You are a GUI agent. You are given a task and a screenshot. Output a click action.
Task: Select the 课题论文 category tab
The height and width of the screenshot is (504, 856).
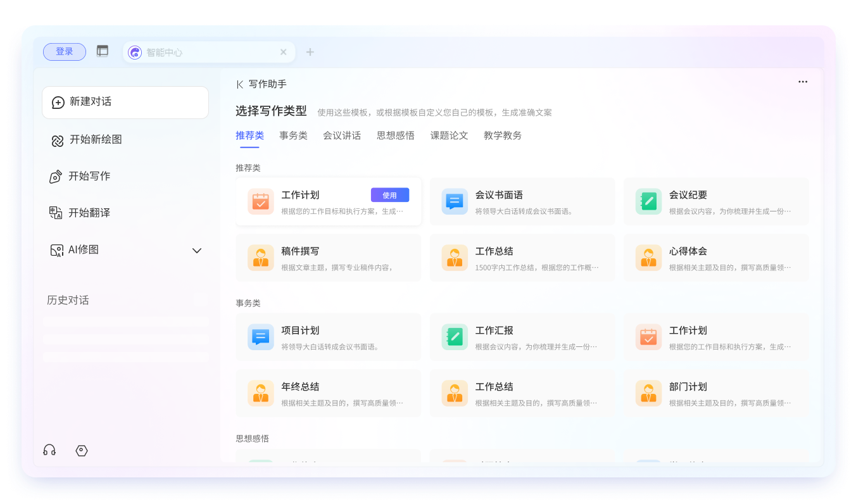(448, 135)
